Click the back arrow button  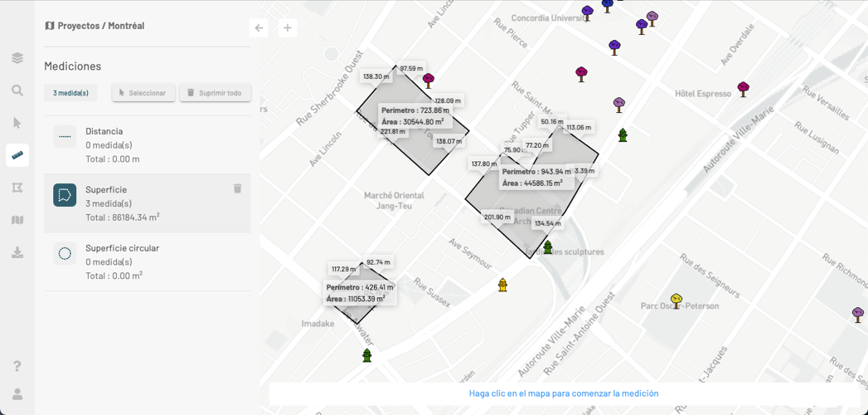[x=259, y=28]
